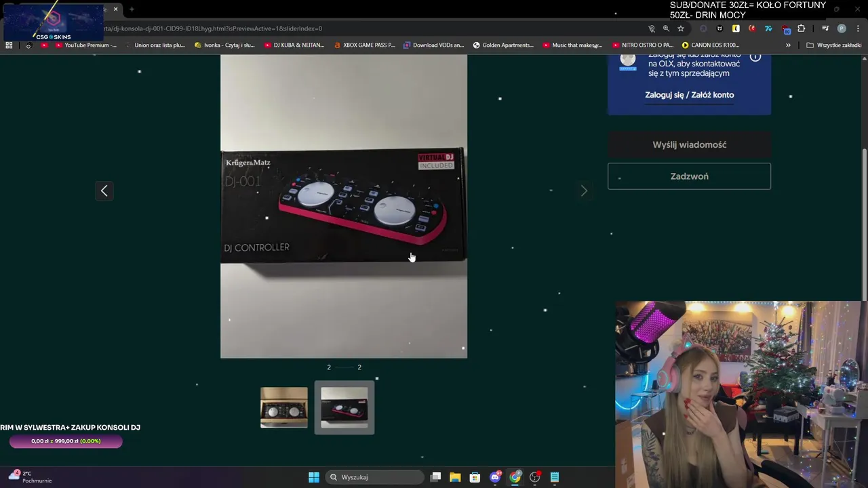
Task: Open the apps grid in the bookmarks bar
Action: coord(9,45)
